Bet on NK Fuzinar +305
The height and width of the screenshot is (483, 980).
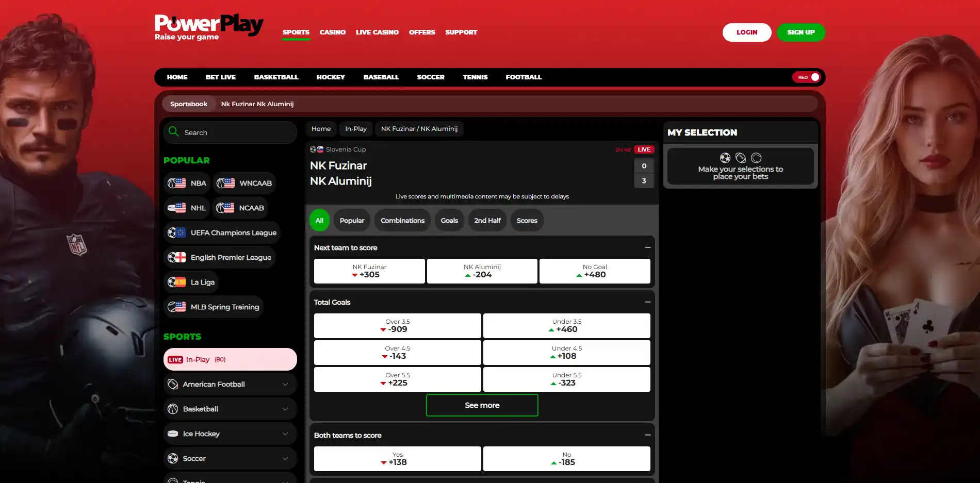pos(369,271)
